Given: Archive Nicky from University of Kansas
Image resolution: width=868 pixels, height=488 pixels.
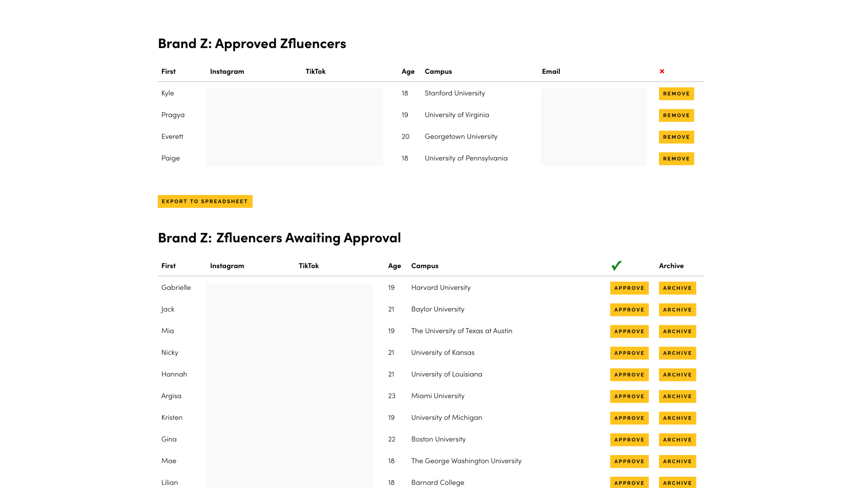Looking at the screenshot, I should [677, 353].
